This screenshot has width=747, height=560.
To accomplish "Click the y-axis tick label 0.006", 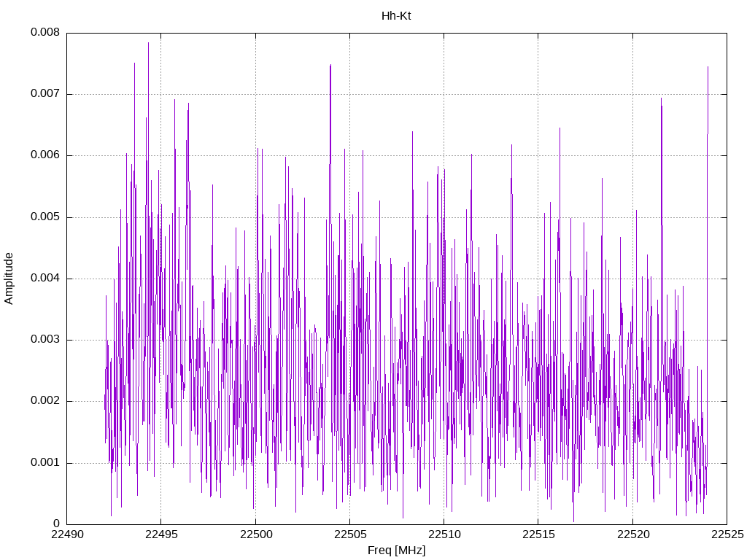I will 45,155.
